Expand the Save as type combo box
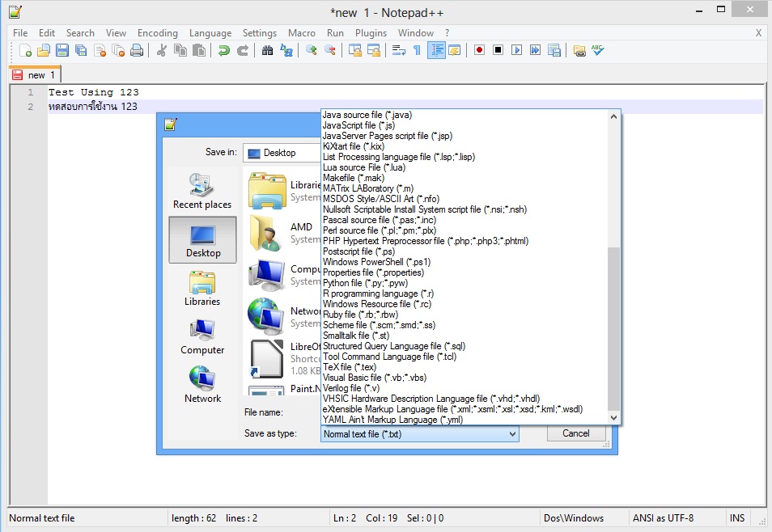Viewport: 772px width, 532px height. tap(511, 434)
